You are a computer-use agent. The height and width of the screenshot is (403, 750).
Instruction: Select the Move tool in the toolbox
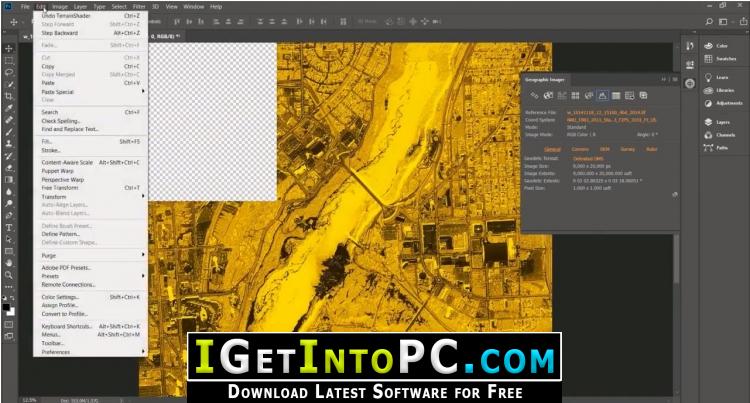(x=9, y=49)
